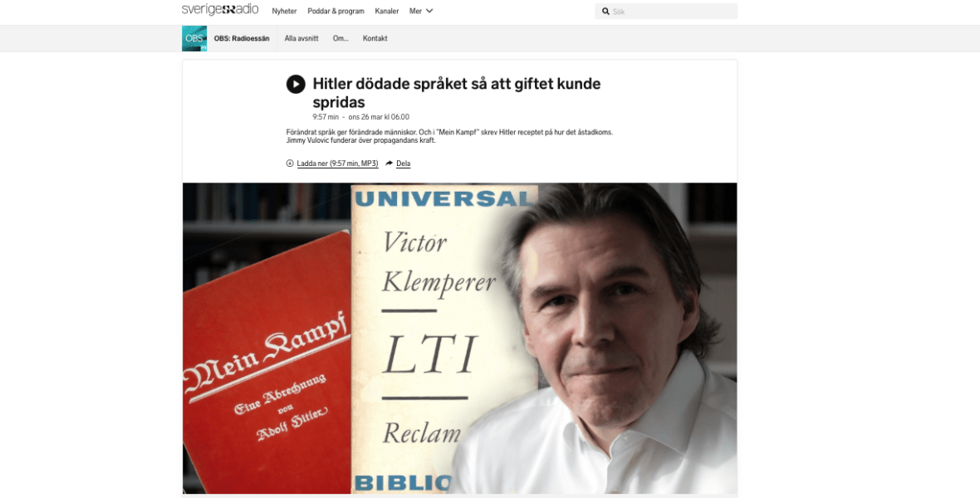The height and width of the screenshot is (498, 980).
Task: Expand the Mer dropdown chevron
Action: [x=429, y=11]
